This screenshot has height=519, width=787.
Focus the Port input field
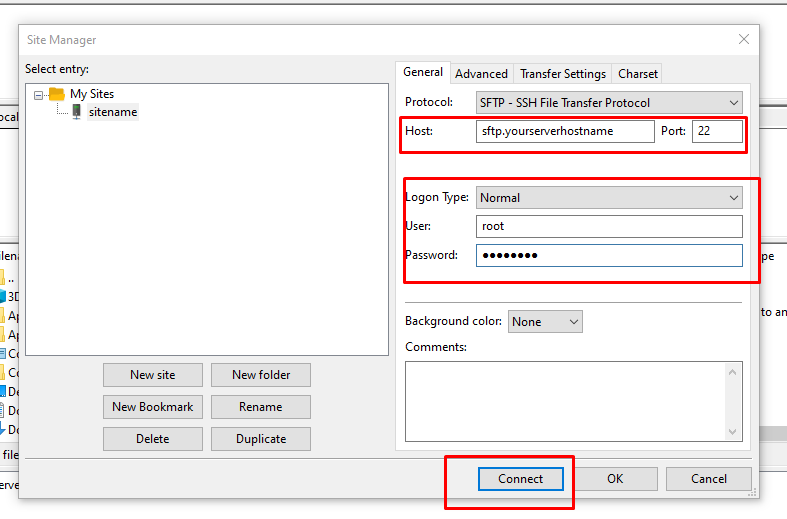[717, 131]
